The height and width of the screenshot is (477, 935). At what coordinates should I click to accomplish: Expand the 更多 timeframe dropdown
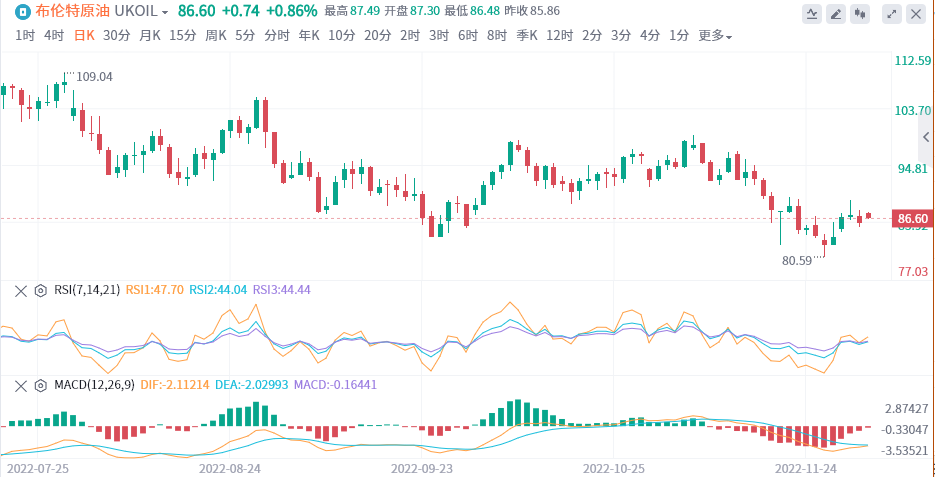pos(715,36)
